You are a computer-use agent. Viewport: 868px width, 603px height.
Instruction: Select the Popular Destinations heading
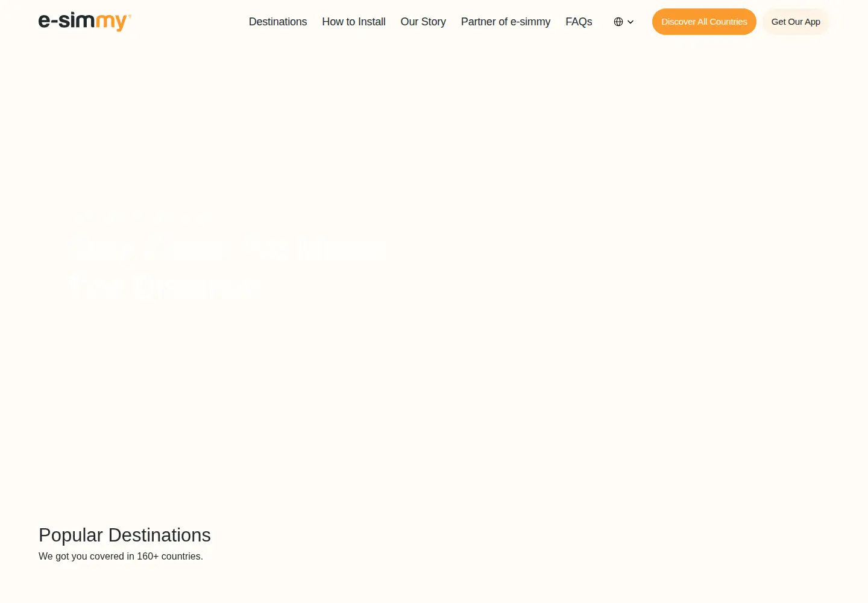coord(125,535)
